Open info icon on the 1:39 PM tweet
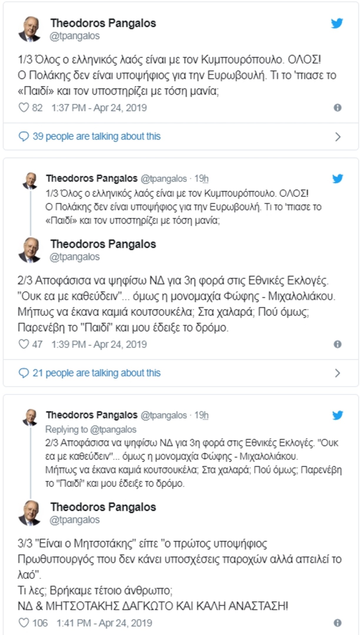The image size is (364, 635). (x=338, y=344)
